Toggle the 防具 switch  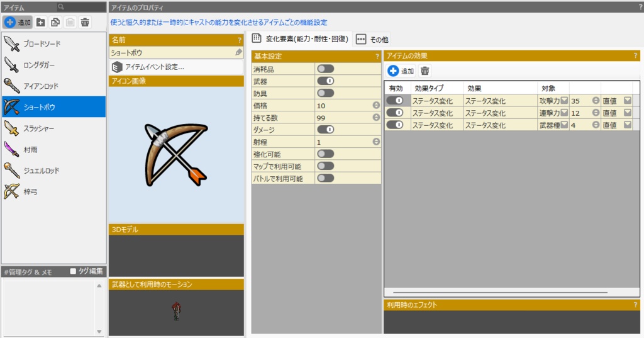coord(325,93)
